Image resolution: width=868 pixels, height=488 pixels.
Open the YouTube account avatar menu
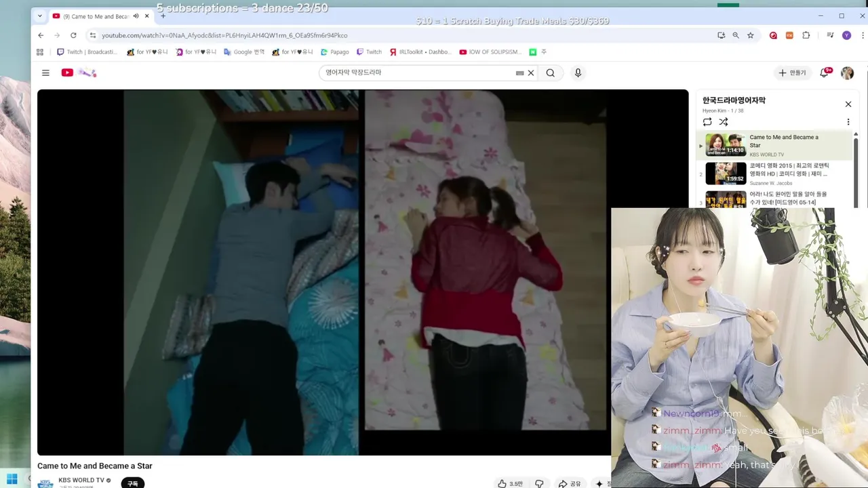pyautogui.click(x=847, y=73)
